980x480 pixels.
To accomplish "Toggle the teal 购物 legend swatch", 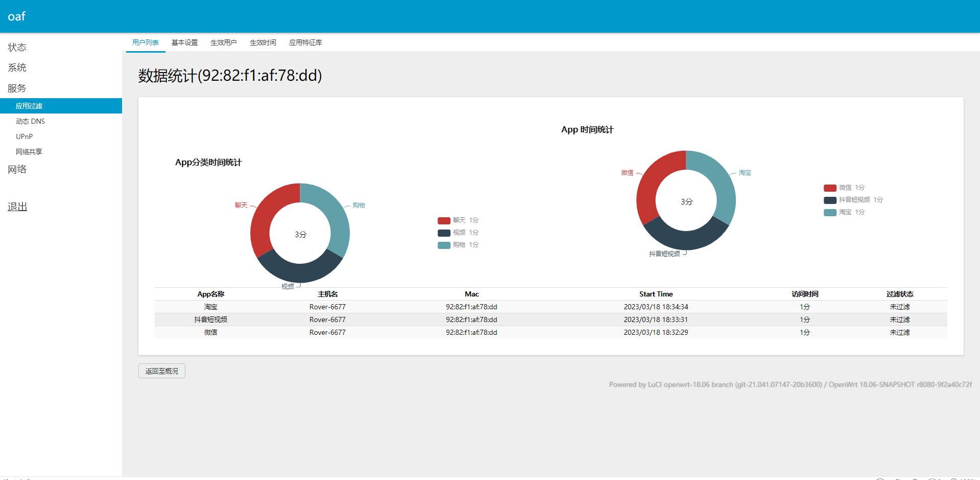I will click(444, 245).
